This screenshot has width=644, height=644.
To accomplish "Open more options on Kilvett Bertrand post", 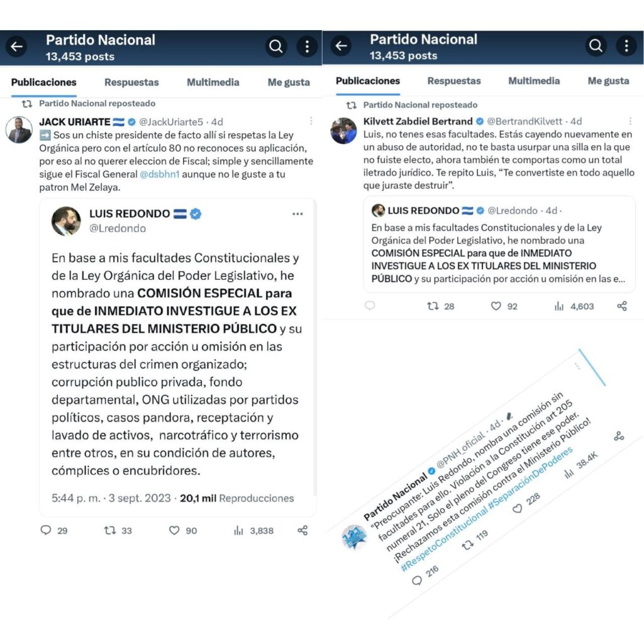I will [x=630, y=121].
